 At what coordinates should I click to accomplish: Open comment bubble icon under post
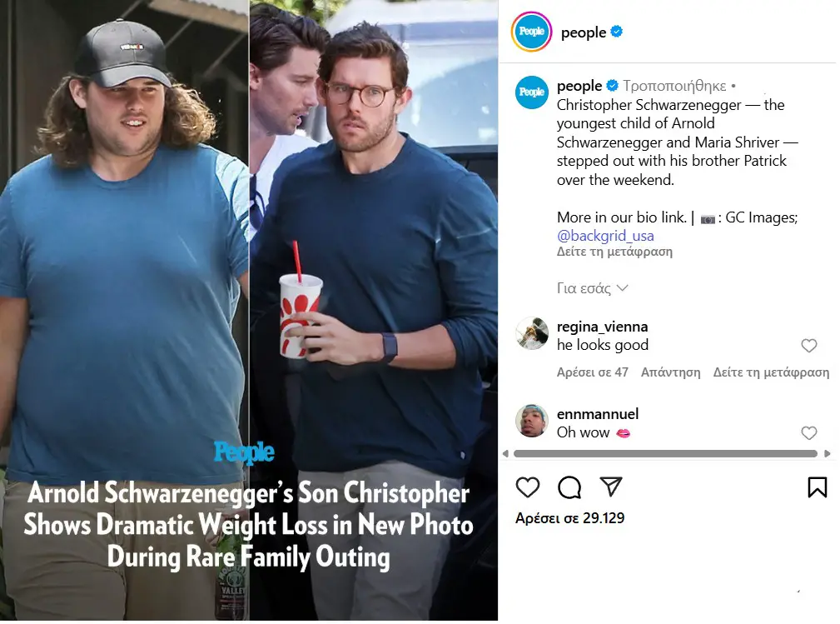click(x=569, y=487)
